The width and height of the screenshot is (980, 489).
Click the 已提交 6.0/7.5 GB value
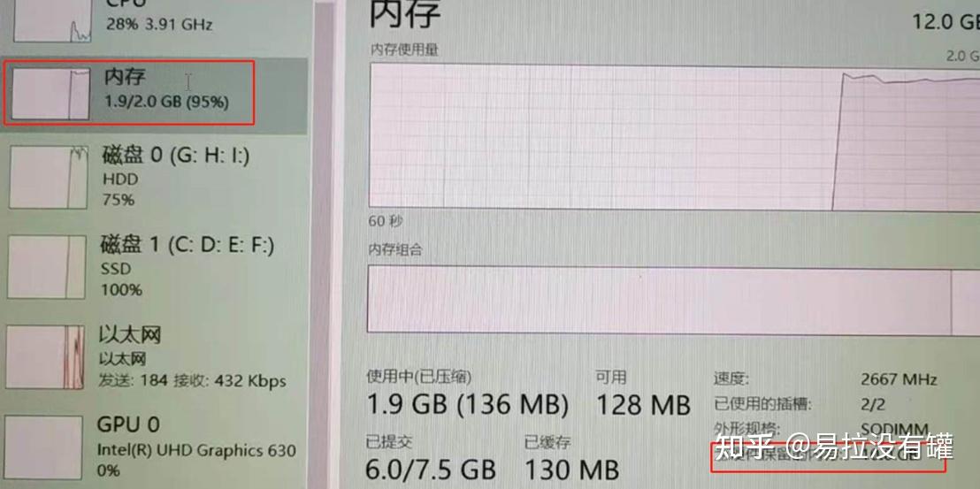click(431, 470)
